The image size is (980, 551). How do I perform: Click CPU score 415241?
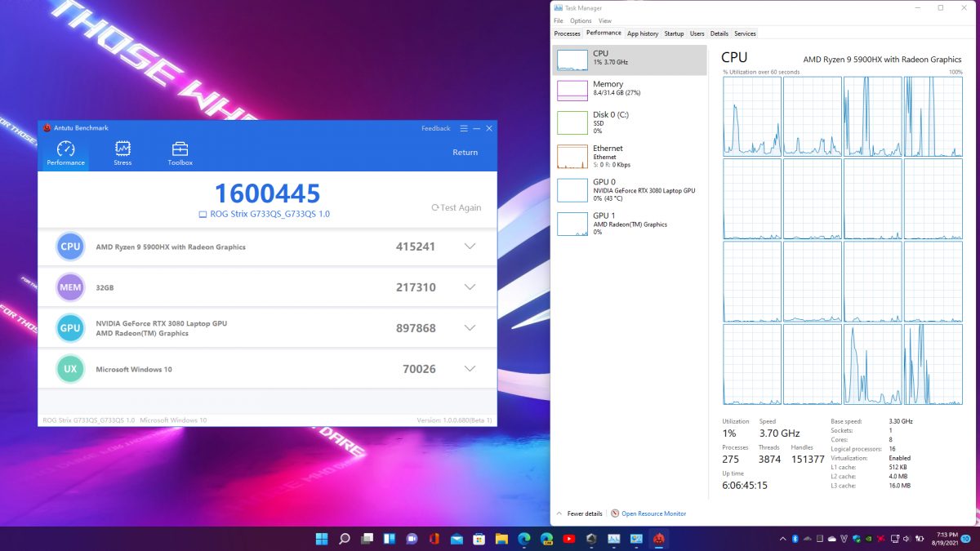coord(416,247)
